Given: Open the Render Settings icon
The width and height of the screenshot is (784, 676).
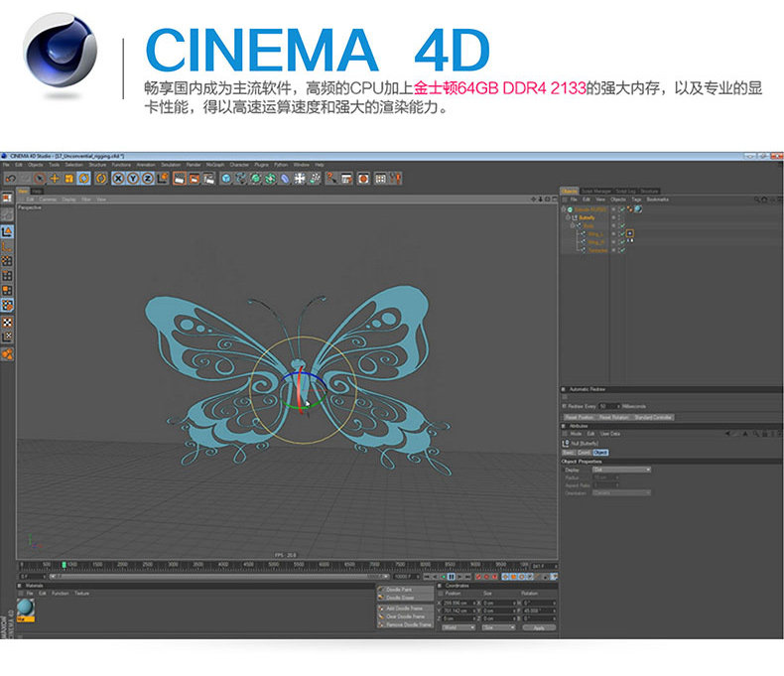Looking at the screenshot, I should (x=208, y=179).
